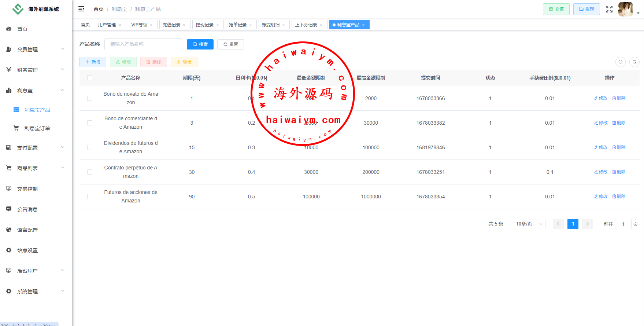Tick the checkbox for Dividendos de futuros row
The image size is (644, 326).
coord(90,147)
